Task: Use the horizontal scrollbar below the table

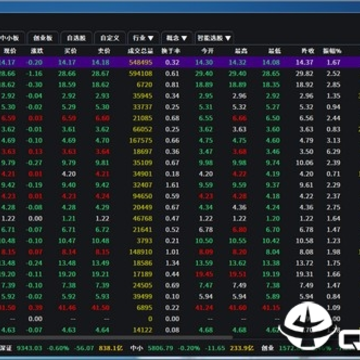Action: 116,338
